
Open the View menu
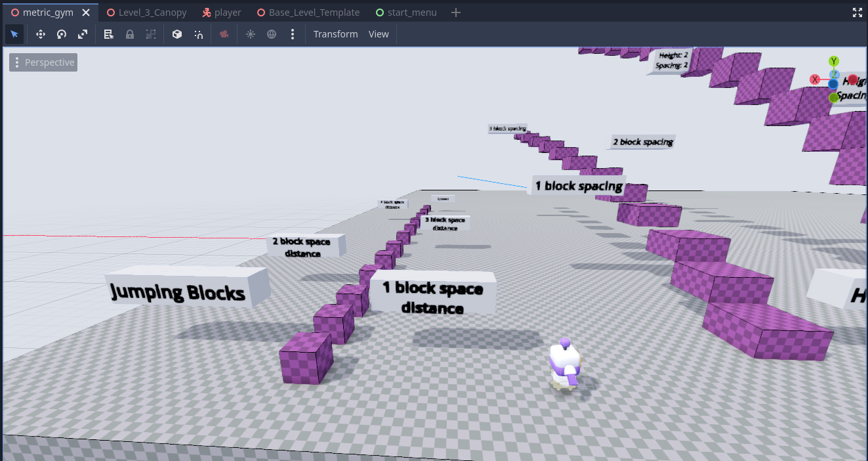tap(379, 34)
